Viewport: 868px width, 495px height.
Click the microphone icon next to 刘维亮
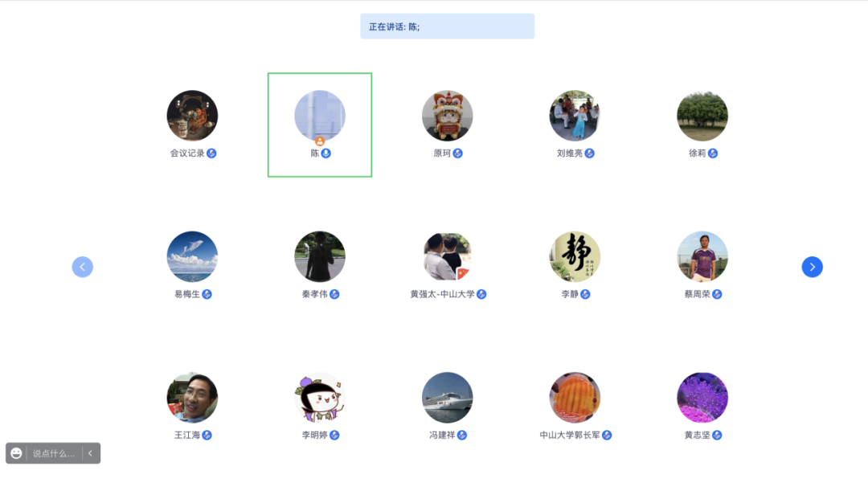coord(589,153)
